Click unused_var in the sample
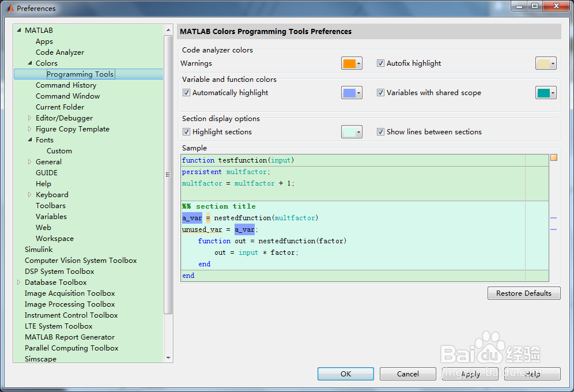Screen dimensions: 574x392 [202, 229]
